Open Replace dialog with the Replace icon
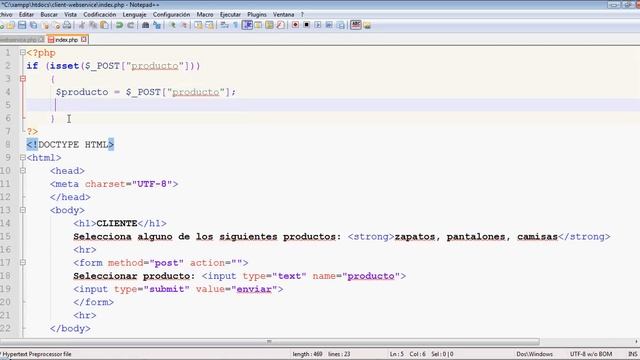 click(157, 25)
